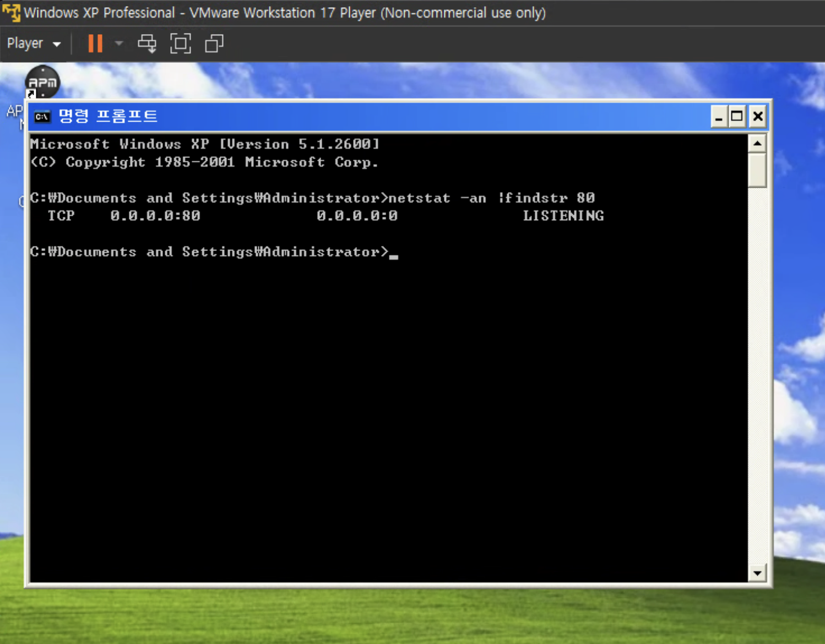Image resolution: width=825 pixels, height=644 pixels.
Task: Click the VMware Workstation window title icon
Action: click(11, 12)
